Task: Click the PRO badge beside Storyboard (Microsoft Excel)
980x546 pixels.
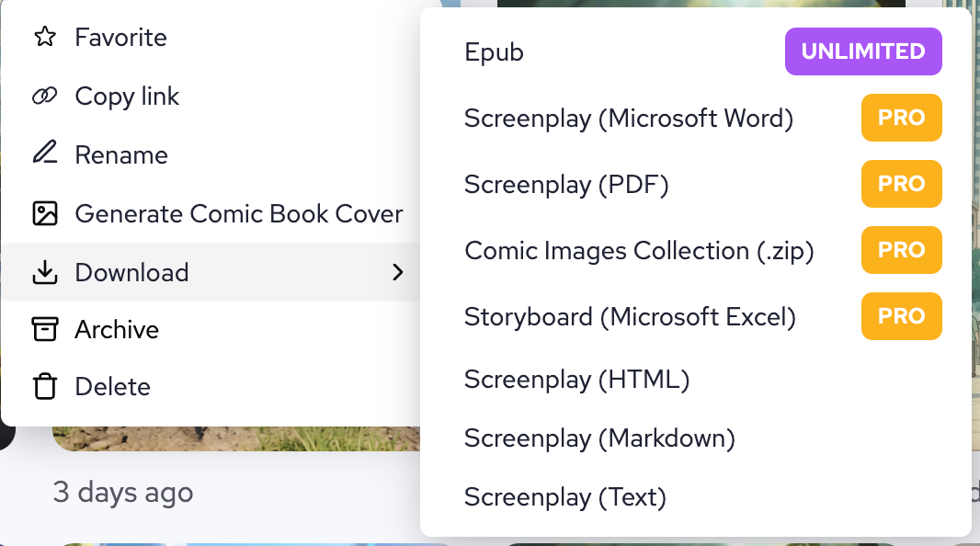Action: (x=901, y=316)
